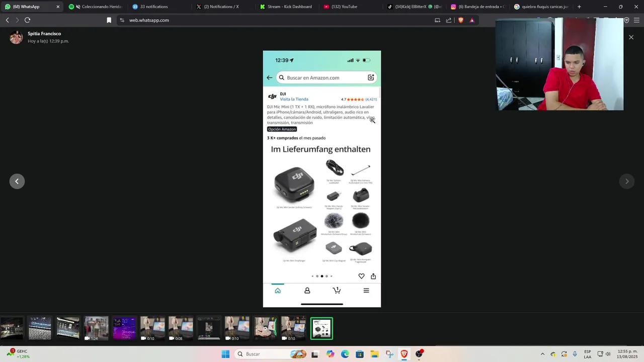The width and height of the screenshot is (644, 362).
Task: Switch to the Stream - Kick Dashboard tab
Action: [x=287, y=7]
